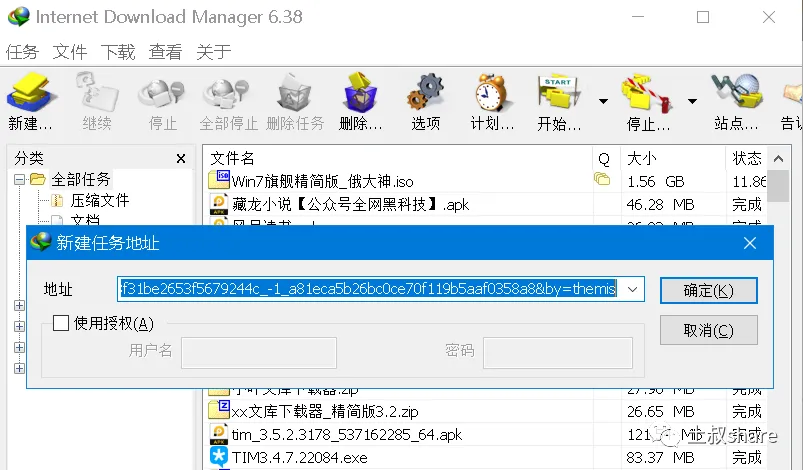The width and height of the screenshot is (803, 470).
Task: Click file icon of 藏龙小说 apk
Action: coord(219,204)
